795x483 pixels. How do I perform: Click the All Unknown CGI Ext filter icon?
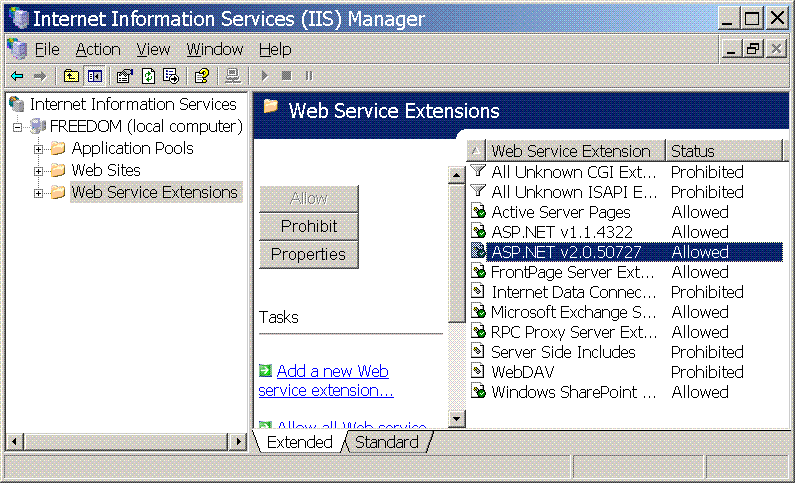[478, 171]
